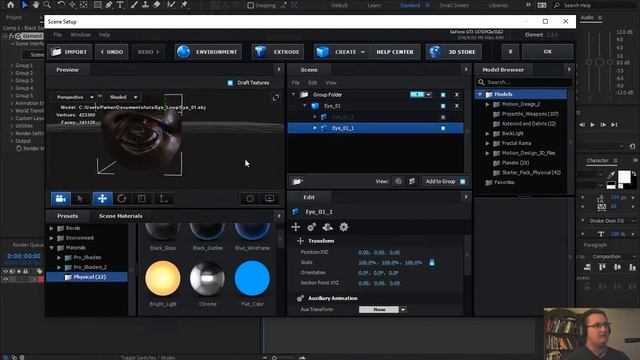Toggle visibility of the Group Folder row
This screenshot has height=360, width=640.
click(443, 95)
